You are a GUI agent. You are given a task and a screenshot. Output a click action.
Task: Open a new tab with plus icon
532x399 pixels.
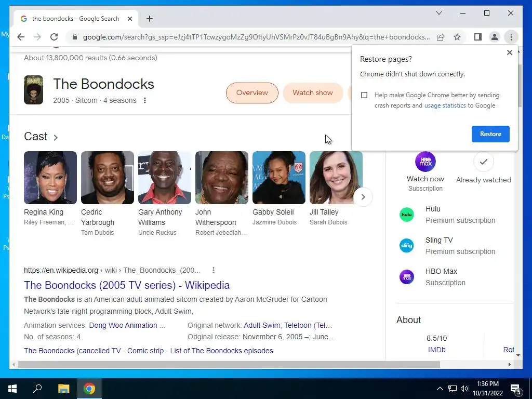tap(150, 19)
